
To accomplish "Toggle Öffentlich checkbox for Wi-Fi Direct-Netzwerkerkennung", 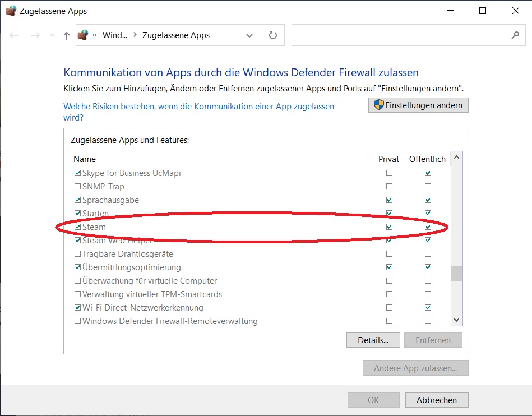I will (x=428, y=307).
